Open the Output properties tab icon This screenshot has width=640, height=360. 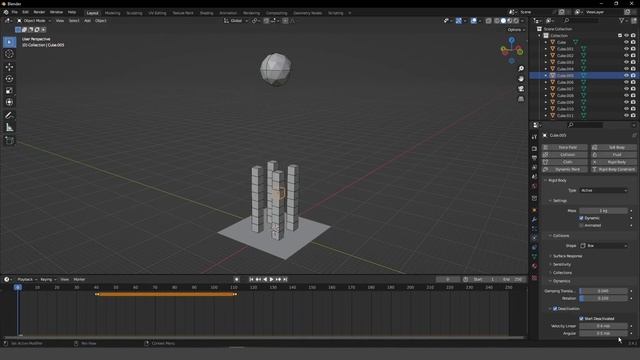[x=534, y=158]
